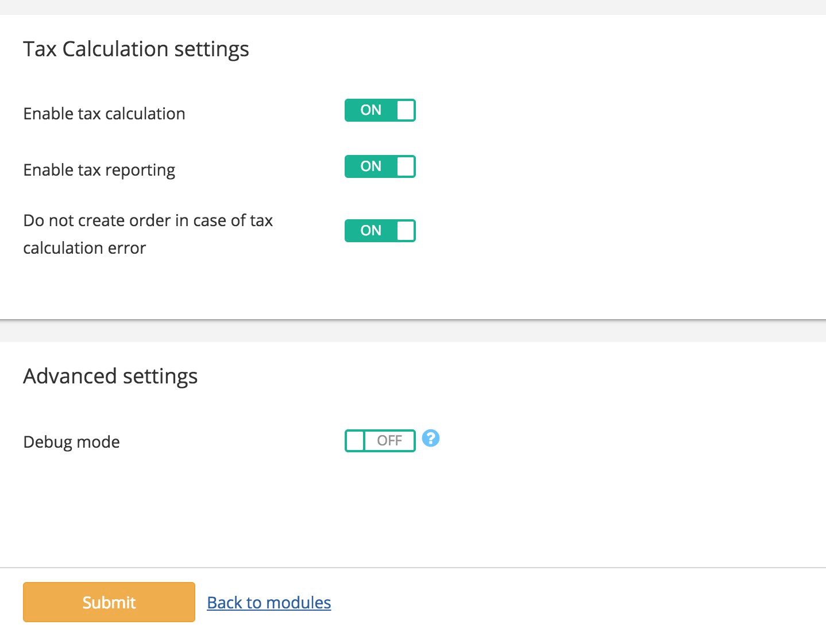Click Submit to save tax settings

(x=109, y=602)
